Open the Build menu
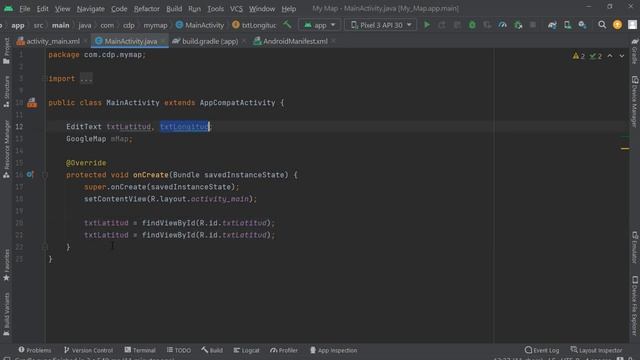This screenshot has height=360, width=640. pos(174,9)
